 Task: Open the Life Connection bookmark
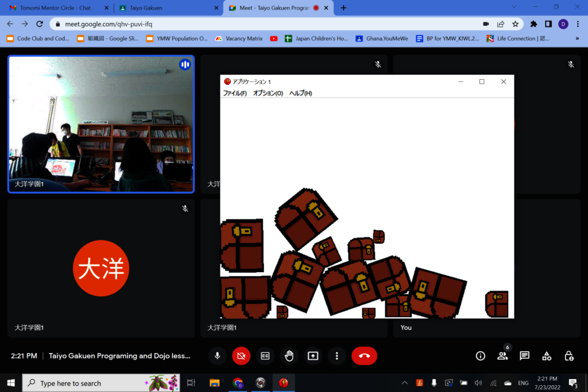point(518,38)
